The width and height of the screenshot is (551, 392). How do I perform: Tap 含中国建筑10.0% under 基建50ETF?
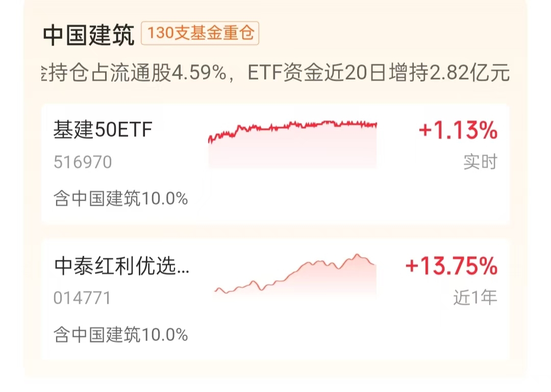click(121, 199)
